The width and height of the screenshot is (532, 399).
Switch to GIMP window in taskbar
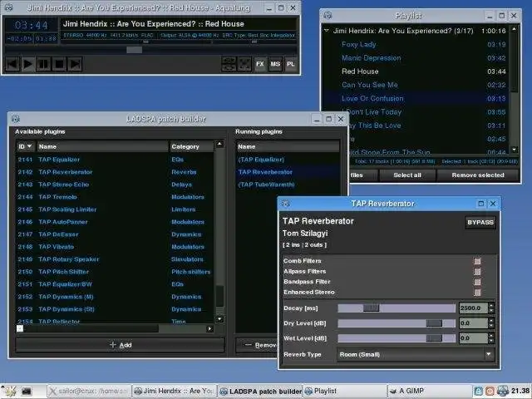coord(430,392)
